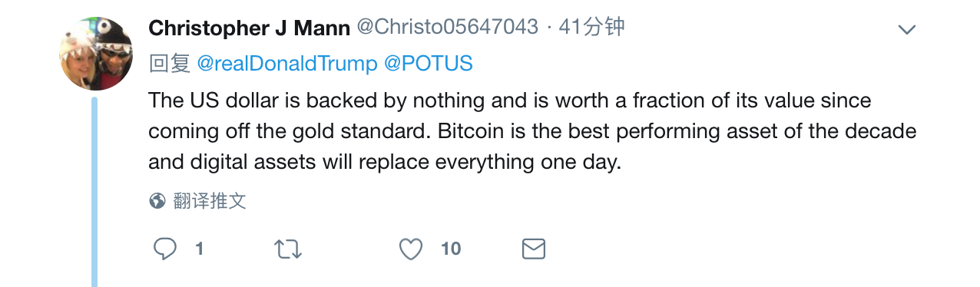Click the 回复 label before the mentions

coord(169,64)
